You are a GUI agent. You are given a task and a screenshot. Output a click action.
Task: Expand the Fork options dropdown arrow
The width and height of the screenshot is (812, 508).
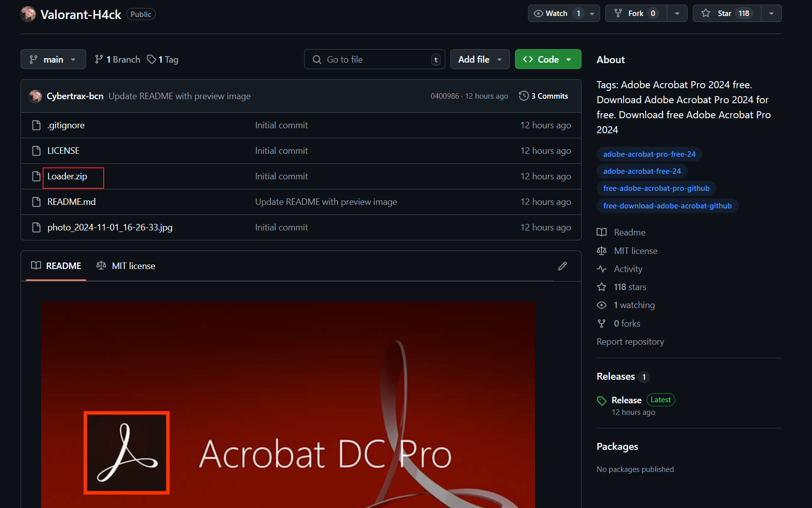pyautogui.click(x=677, y=14)
